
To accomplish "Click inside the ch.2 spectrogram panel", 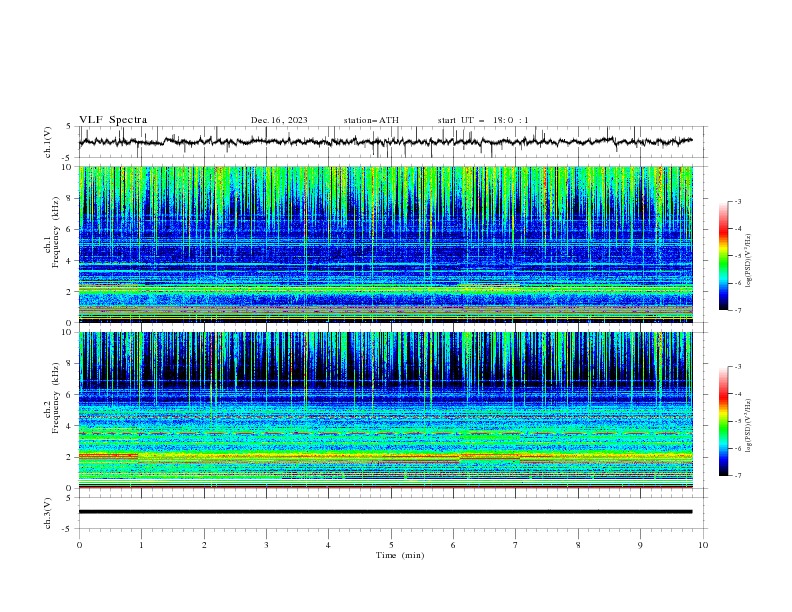I will tap(386, 410).
